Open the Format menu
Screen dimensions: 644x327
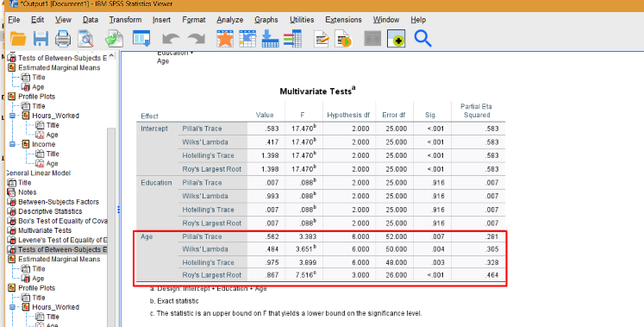pyautogui.click(x=194, y=20)
